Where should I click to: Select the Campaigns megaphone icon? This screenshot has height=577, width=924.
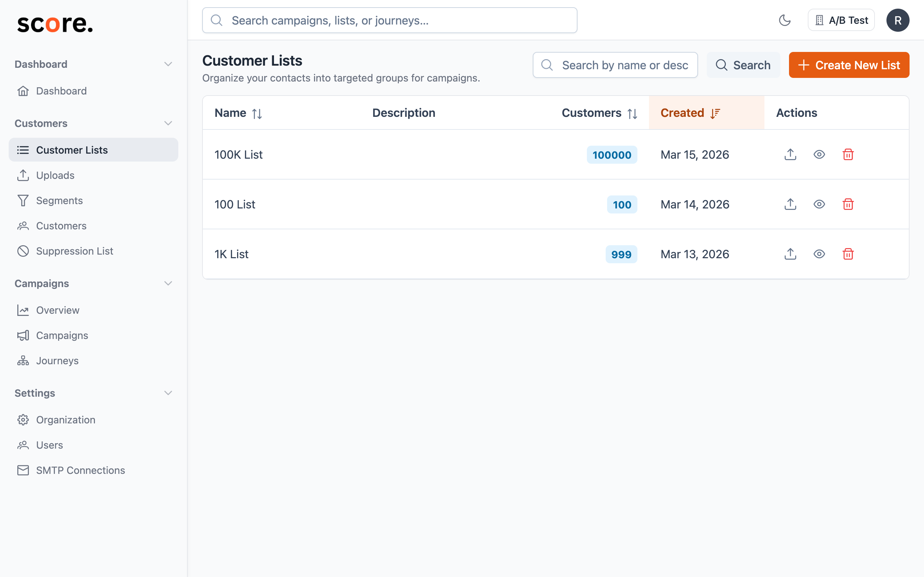(x=23, y=335)
